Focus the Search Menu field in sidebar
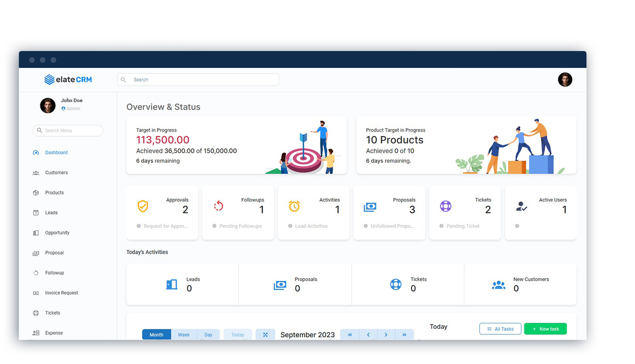 tap(68, 131)
